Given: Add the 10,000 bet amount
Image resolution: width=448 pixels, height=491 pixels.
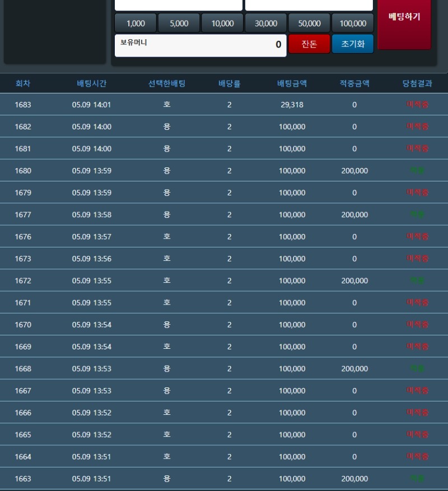Looking at the screenshot, I should click(222, 23).
